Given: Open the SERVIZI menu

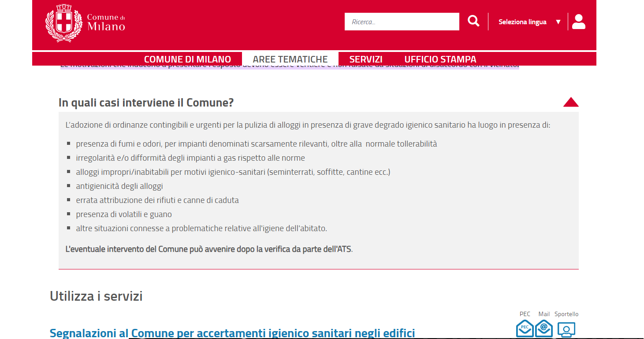Looking at the screenshot, I should (x=366, y=59).
